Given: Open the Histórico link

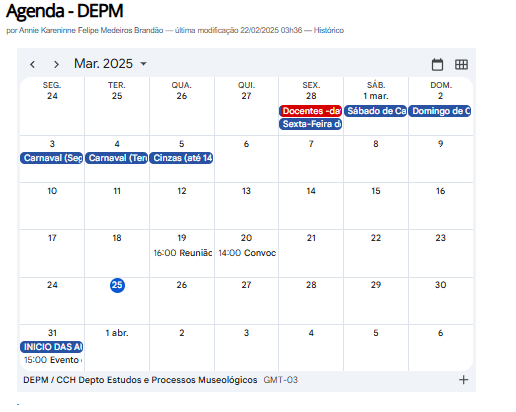Looking at the screenshot, I should 328,30.
